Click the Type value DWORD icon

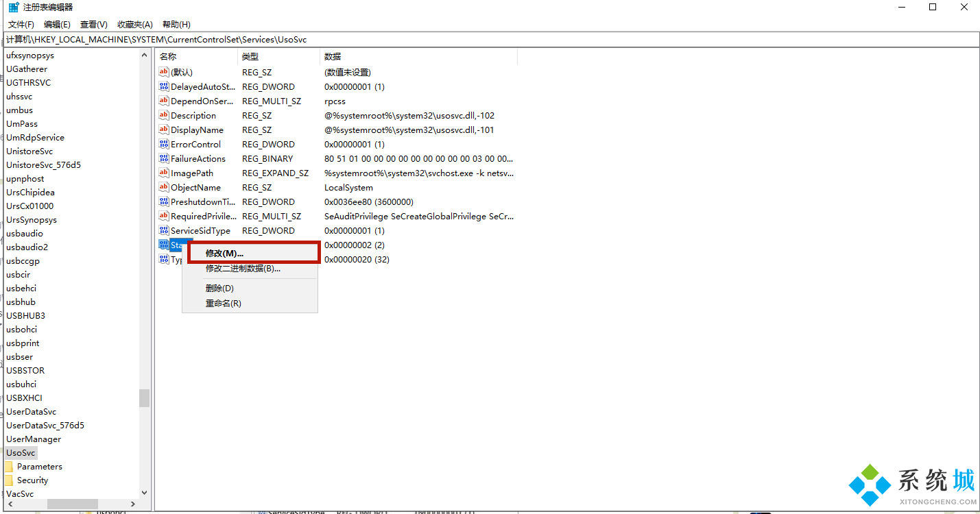click(x=164, y=259)
